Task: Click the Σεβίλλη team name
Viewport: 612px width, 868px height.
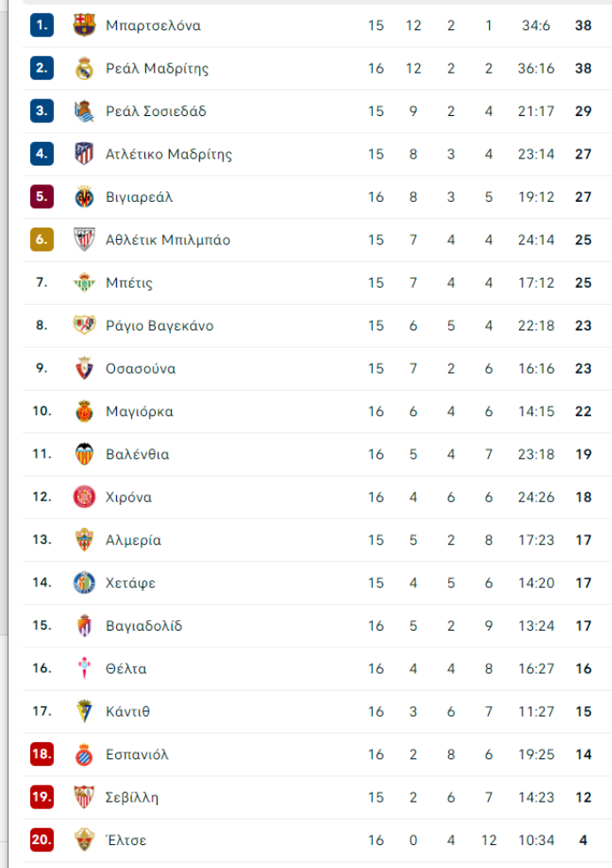Action: point(132,798)
